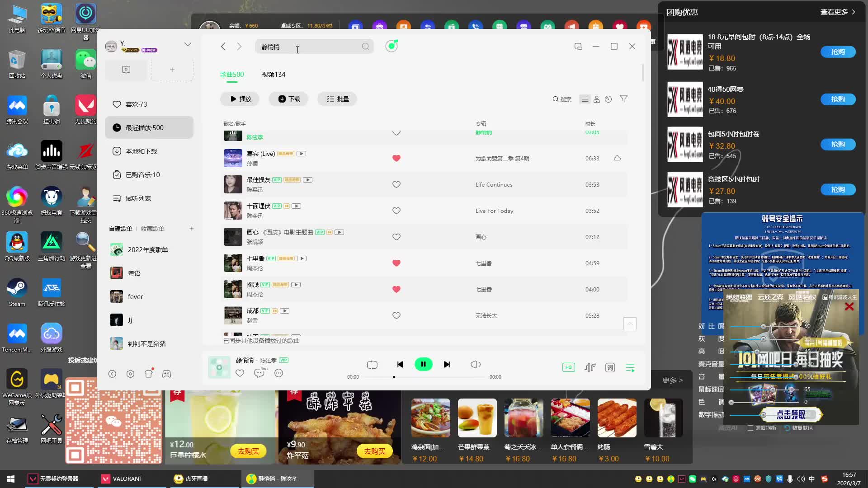The image size is (868, 488).
Task: Favorite the now playing song 静悄悄
Action: [240, 373]
